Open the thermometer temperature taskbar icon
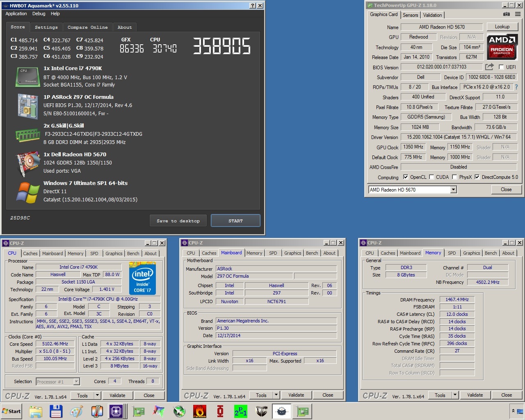 [x=97, y=411]
